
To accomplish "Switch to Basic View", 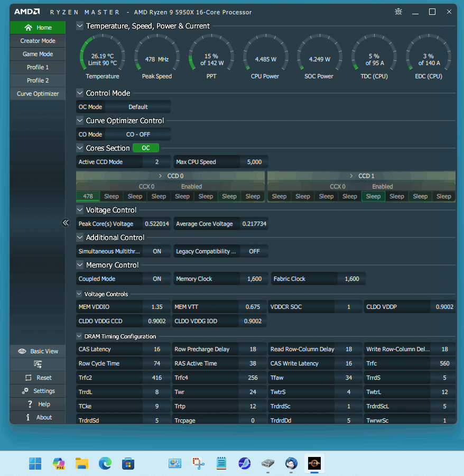I will pyautogui.click(x=38, y=351).
